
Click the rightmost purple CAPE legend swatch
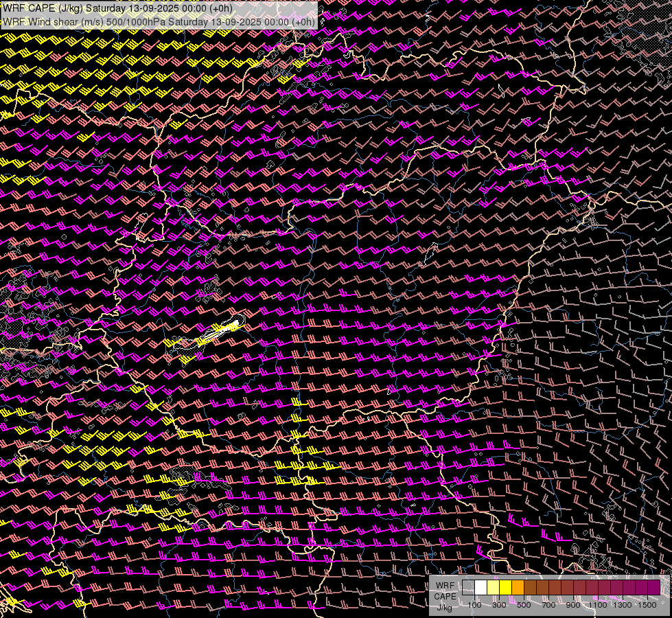(654, 587)
